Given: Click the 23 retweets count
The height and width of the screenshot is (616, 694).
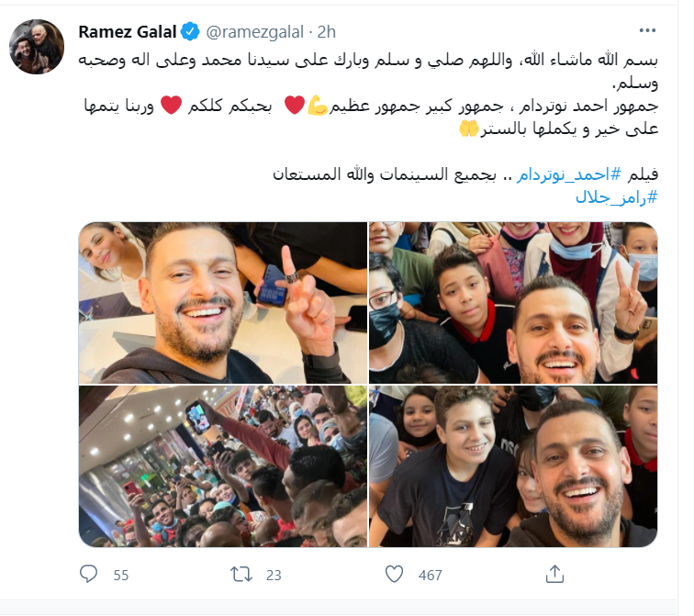Looking at the screenshot, I should 274,575.
